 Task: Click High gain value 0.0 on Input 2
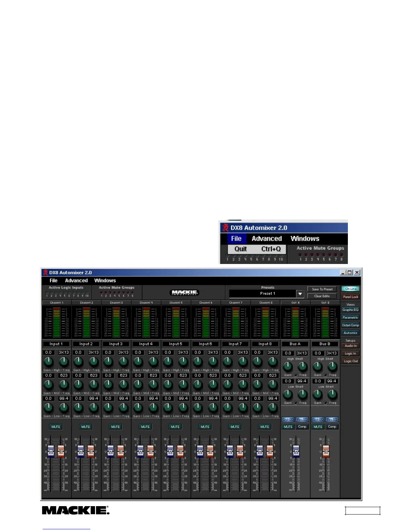78,352
